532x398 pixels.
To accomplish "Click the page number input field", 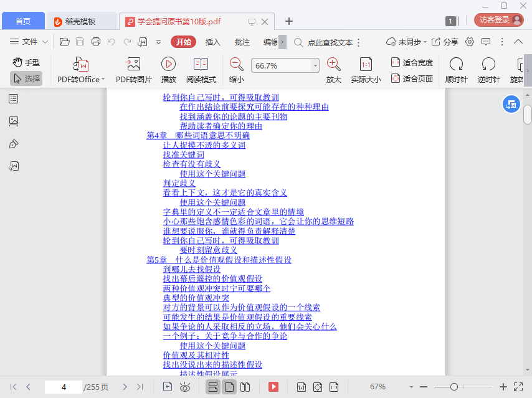I will pyautogui.click(x=64, y=387).
